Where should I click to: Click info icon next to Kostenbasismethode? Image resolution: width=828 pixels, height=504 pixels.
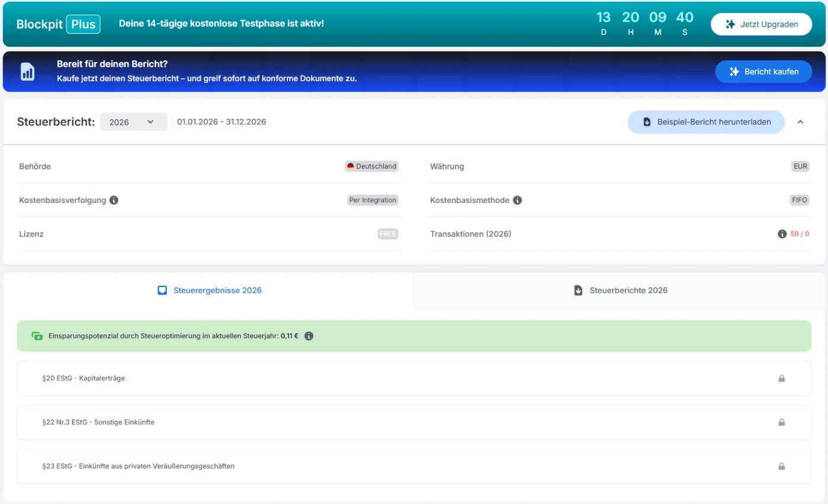pos(517,200)
